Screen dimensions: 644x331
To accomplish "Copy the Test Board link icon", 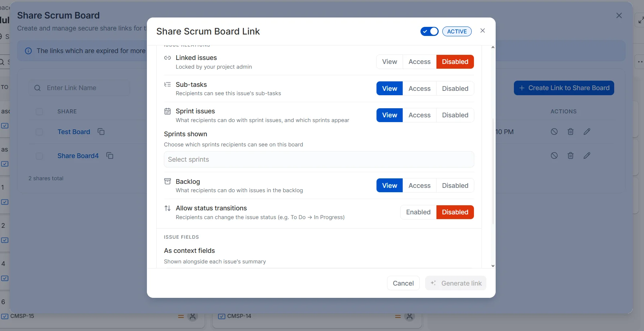I will tap(101, 132).
